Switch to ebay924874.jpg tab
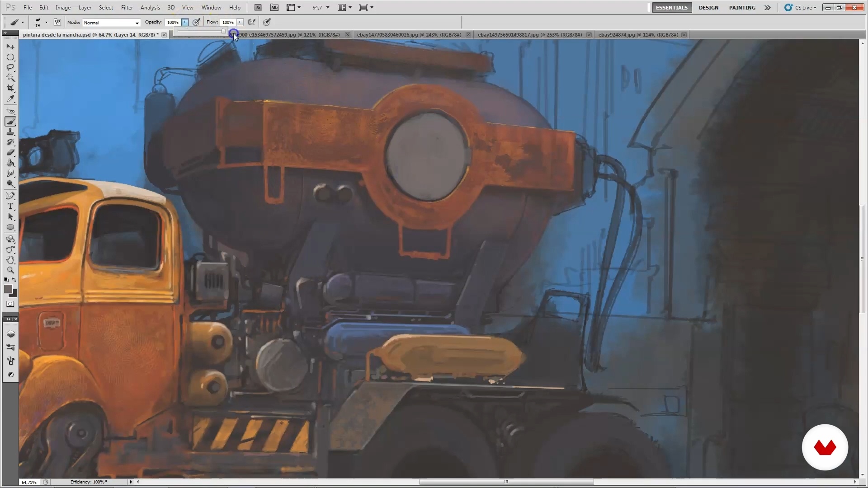Viewport: 868px width, 488px height. 638,35
